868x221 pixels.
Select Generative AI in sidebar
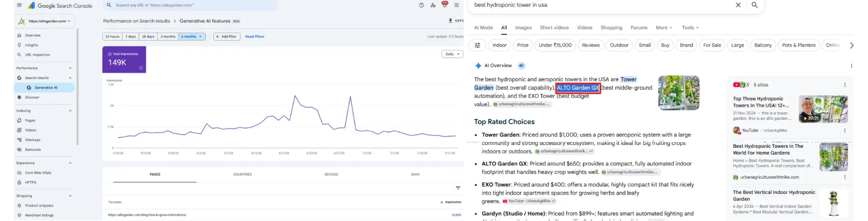pos(44,87)
